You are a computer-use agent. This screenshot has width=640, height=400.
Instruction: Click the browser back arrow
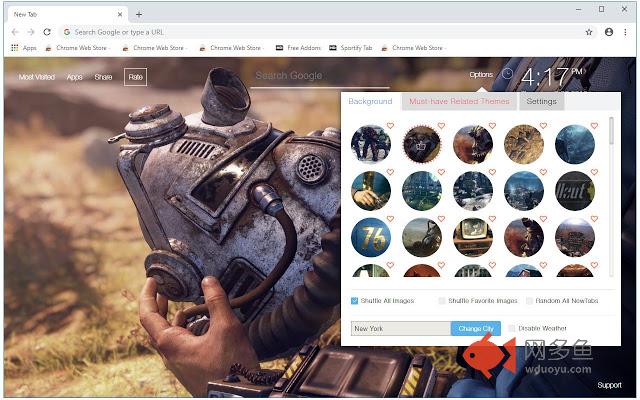15,32
